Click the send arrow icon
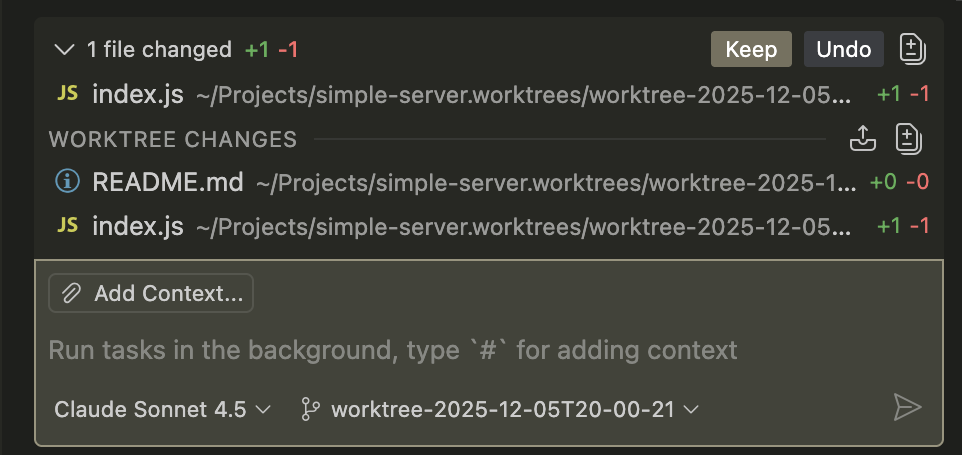Viewport: 962px width, 455px height. click(x=906, y=407)
